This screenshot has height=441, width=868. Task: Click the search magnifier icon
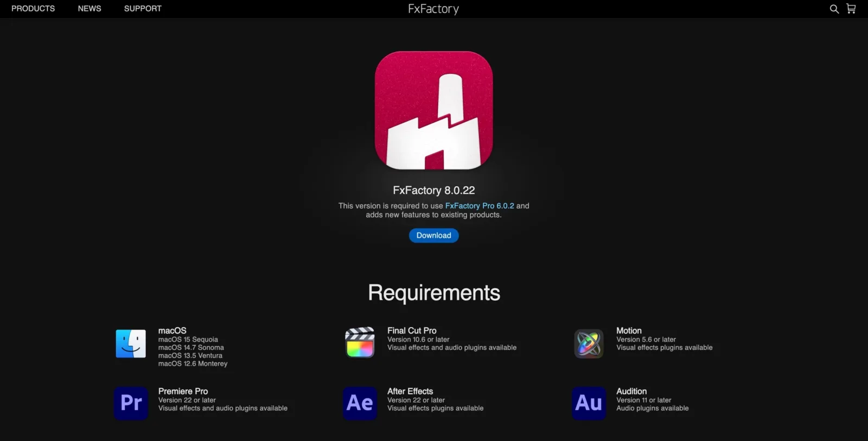point(834,9)
